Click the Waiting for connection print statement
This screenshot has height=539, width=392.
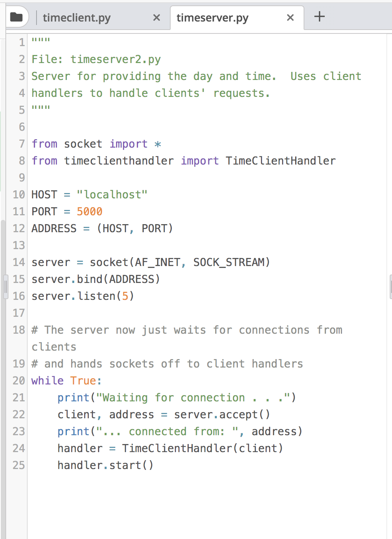176,398
